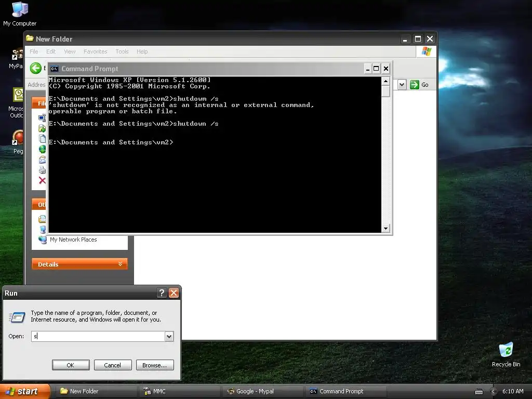The height and width of the screenshot is (399, 532).
Task: Click the Open text field in Run dialog
Action: (x=98, y=336)
